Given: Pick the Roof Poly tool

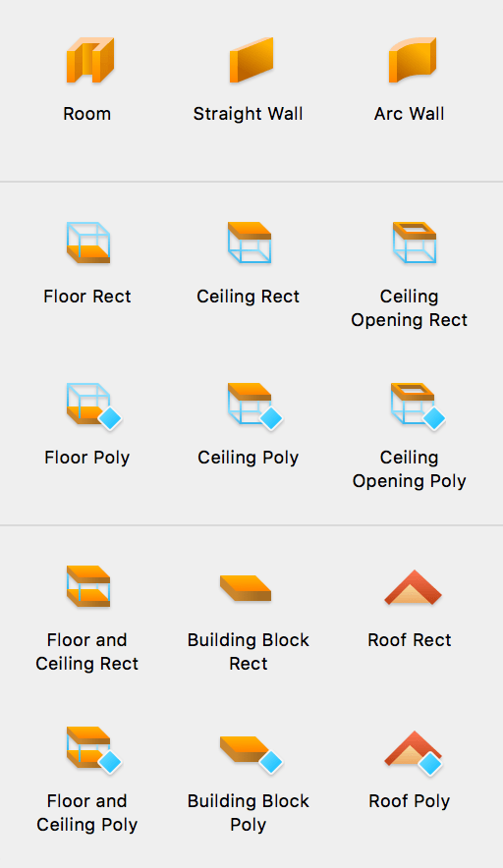Looking at the screenshot, I should click(x=414, y=752).
